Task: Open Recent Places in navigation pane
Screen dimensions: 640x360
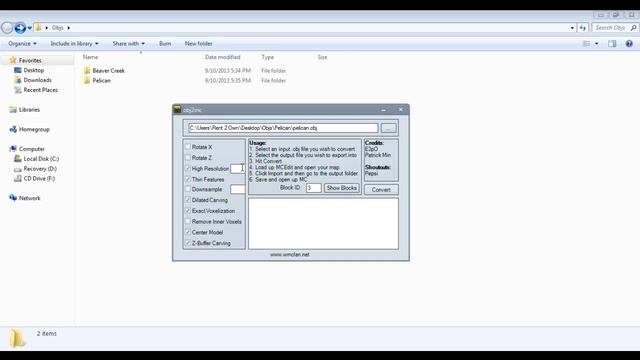Action: (40, 90)
